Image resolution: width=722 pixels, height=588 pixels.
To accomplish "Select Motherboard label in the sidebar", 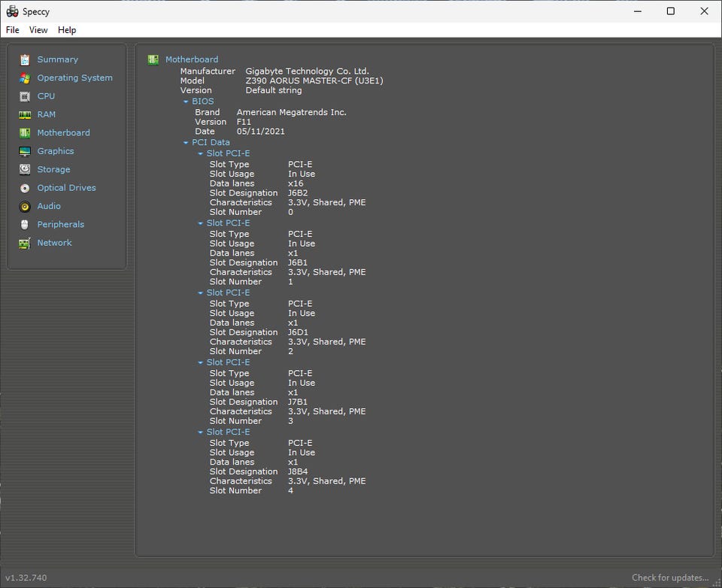I will [63, 133].
